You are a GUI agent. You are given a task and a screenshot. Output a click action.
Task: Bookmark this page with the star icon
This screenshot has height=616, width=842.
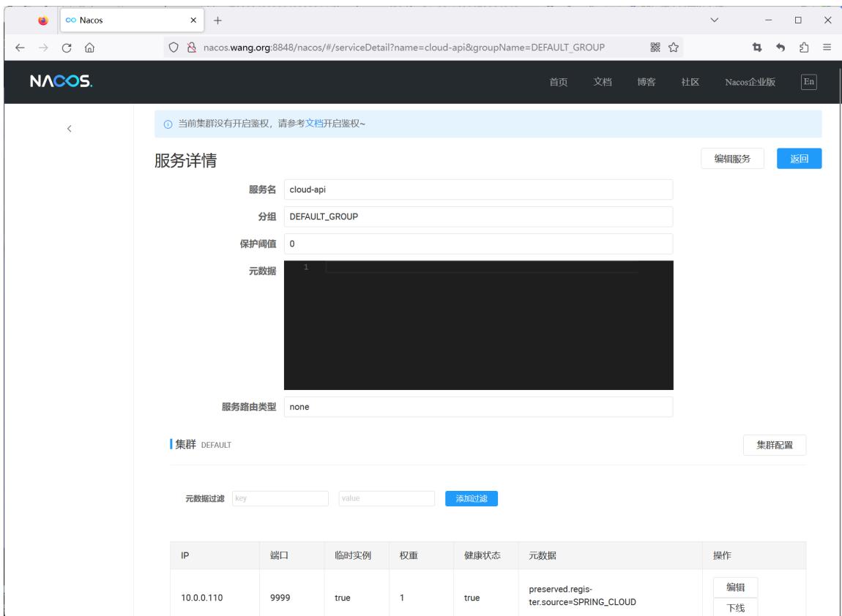674,48
